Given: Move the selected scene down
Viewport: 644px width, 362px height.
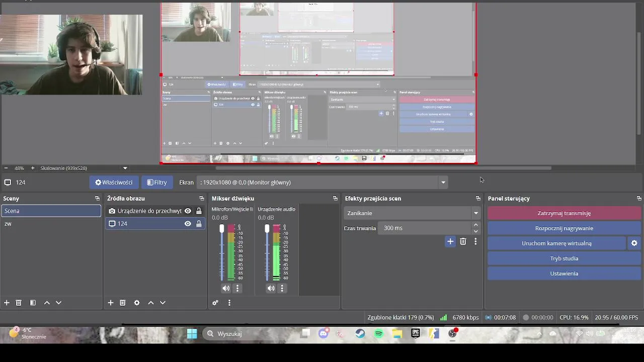Looking at the screenshot, I should pos(58,303).
